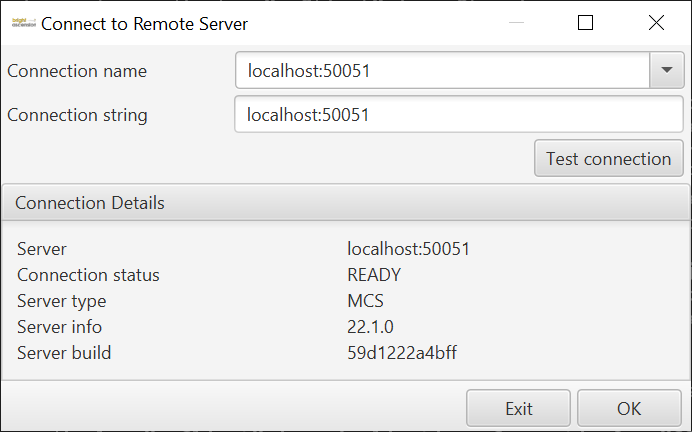Click the Exit button

518,409
